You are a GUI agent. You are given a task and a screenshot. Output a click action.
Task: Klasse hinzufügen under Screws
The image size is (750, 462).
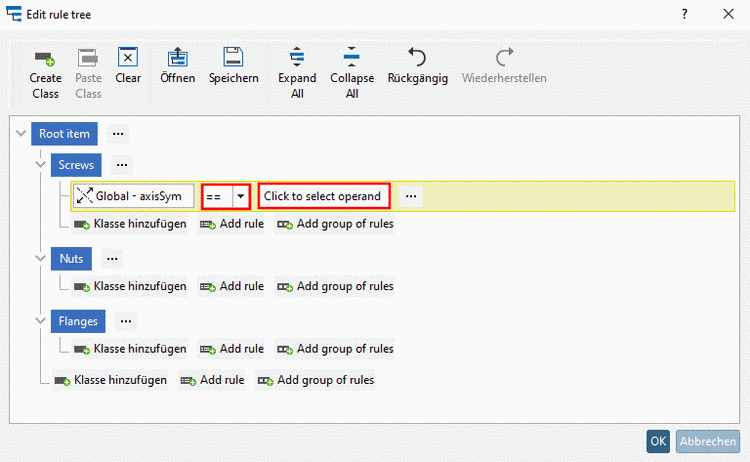[130, 224]
